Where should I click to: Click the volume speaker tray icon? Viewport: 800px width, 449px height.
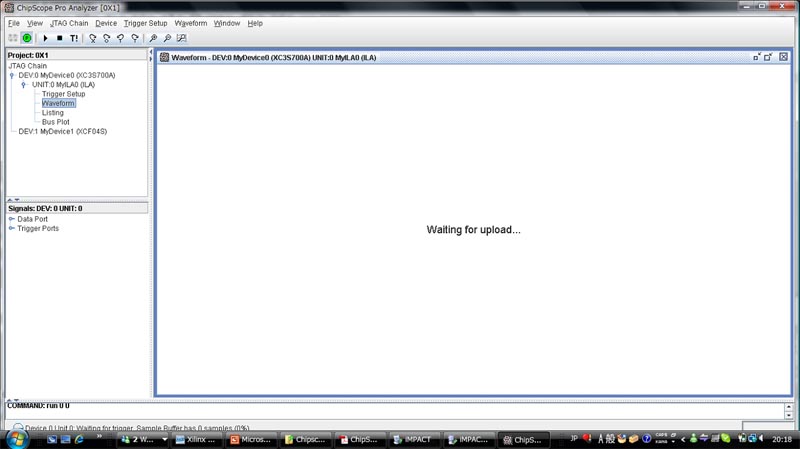[x=762, y=438]
